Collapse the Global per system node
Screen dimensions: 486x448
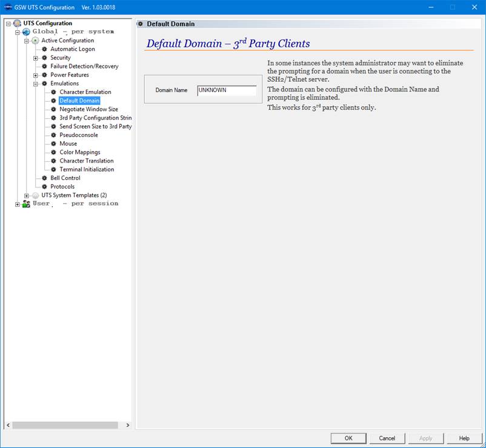pos(18,32)
